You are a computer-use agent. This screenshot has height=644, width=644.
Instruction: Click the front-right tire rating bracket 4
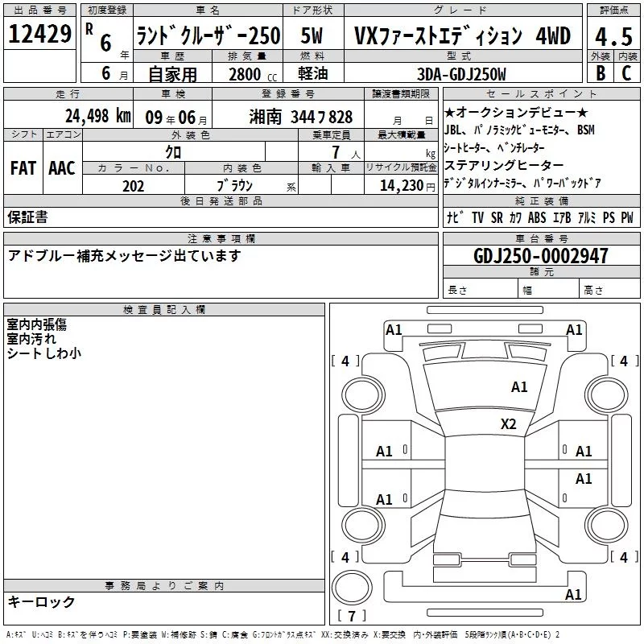[x=625, y=361]
